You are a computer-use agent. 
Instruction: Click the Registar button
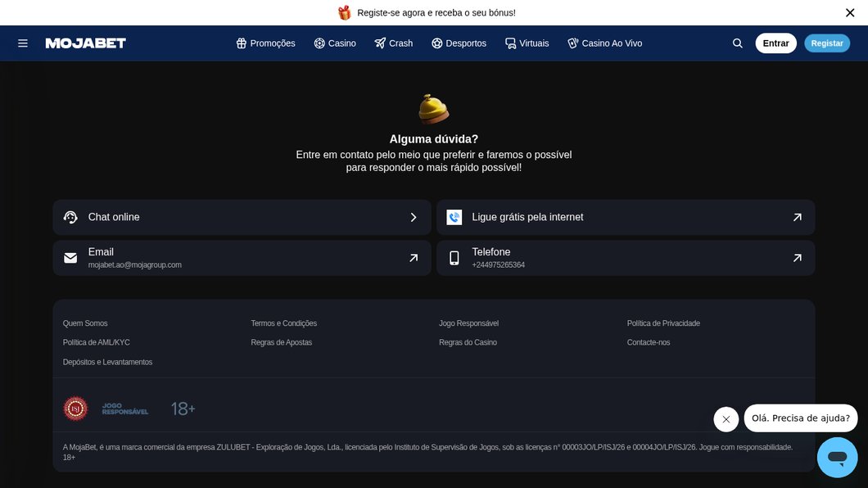click(x=827, y=43)
